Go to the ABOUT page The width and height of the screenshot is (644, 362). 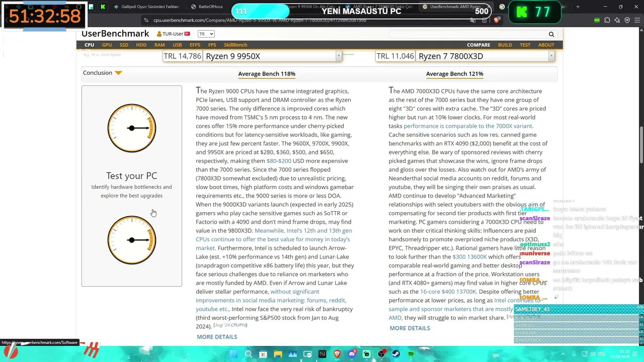[x=546, y=45]
